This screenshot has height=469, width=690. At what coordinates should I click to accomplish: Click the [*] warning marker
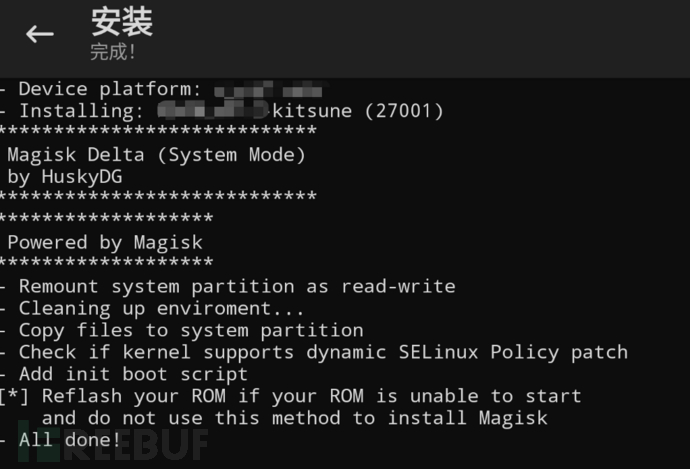pyautogui.click(x=16, y=396)
